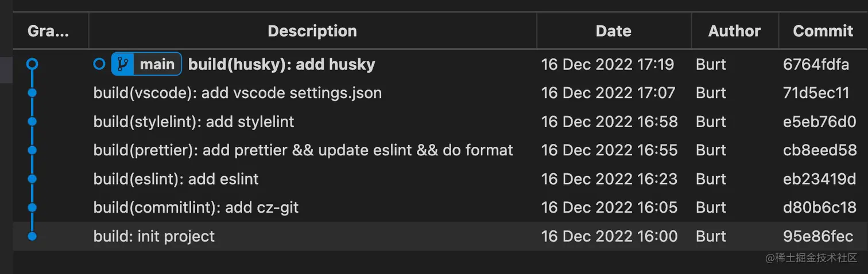Click the Graph column header

(x=48, y=31)
